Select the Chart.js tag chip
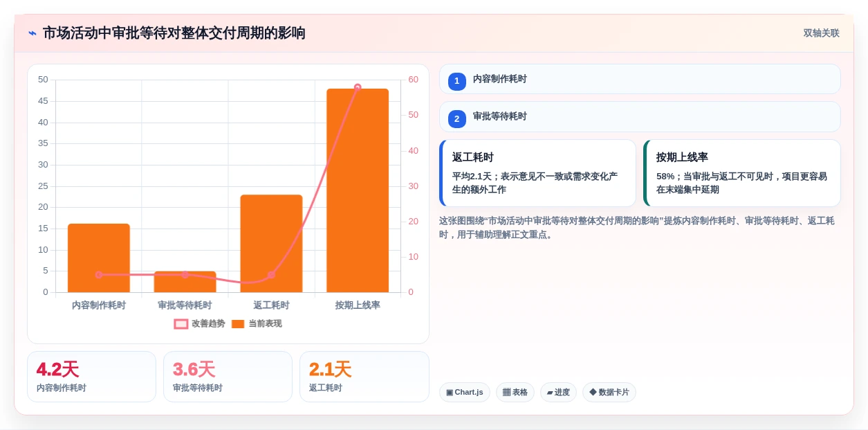The width and height of the screenshot is (868, 430). (465, 393)
